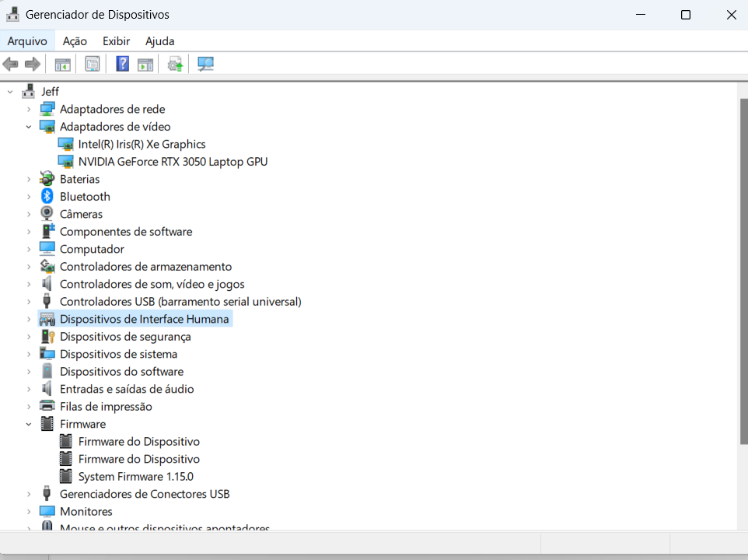This screenshot has height=560, width=748.
Task: Click the vertical scrollbar thumb
Action: (x=743, y=272)
